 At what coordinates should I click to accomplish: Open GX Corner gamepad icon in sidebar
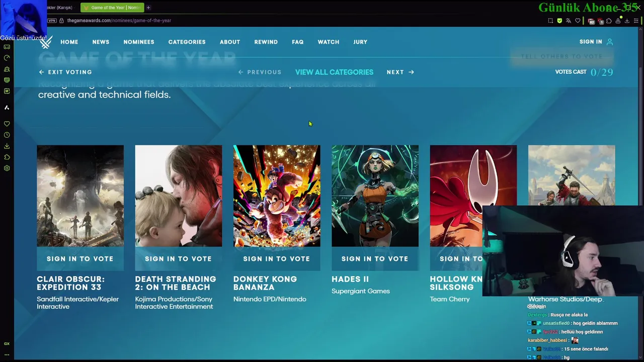pyautogui.click(x=7, y=47)
